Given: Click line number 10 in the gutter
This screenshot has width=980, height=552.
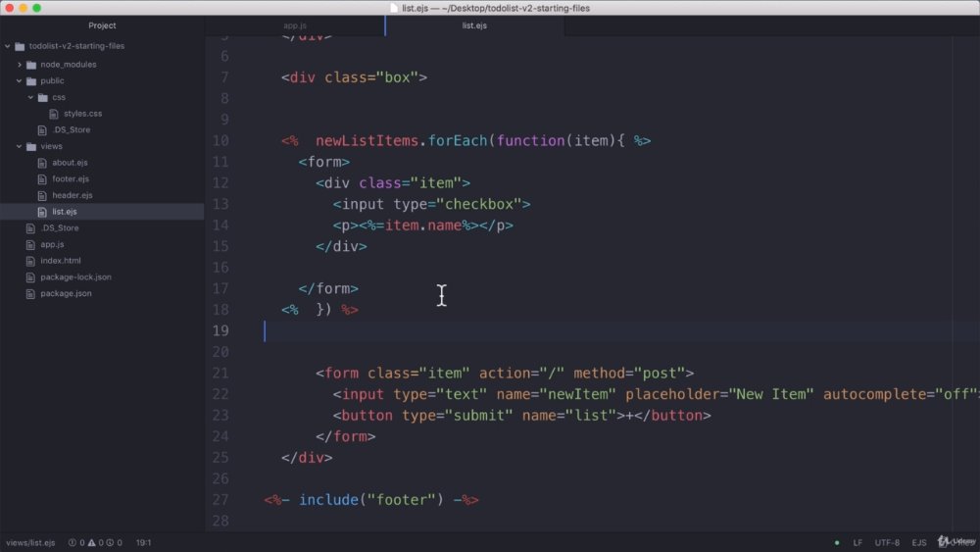Looking at the screenshot, I should pos(220,140).
